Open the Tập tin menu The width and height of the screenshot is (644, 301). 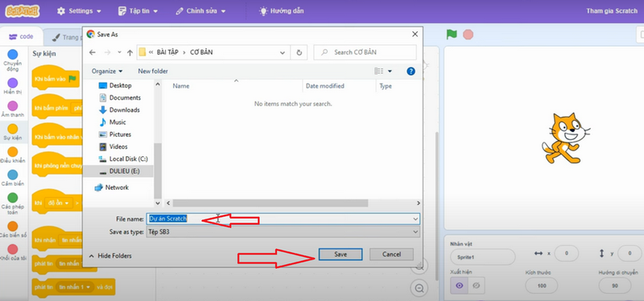coord(138,11)
